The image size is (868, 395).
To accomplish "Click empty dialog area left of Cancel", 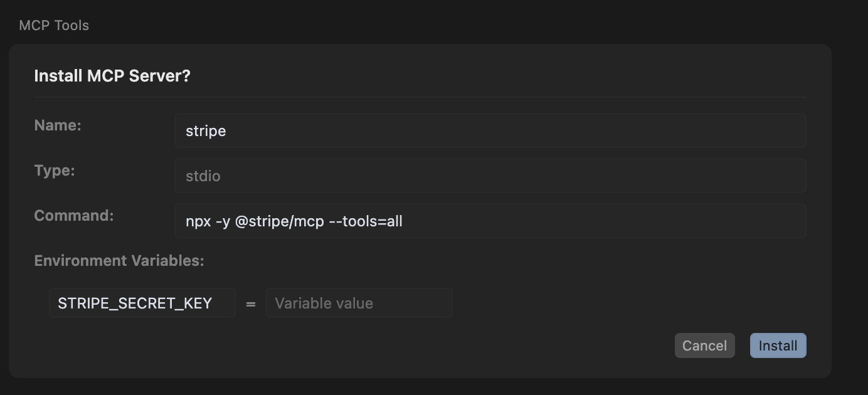I will 439,345.
